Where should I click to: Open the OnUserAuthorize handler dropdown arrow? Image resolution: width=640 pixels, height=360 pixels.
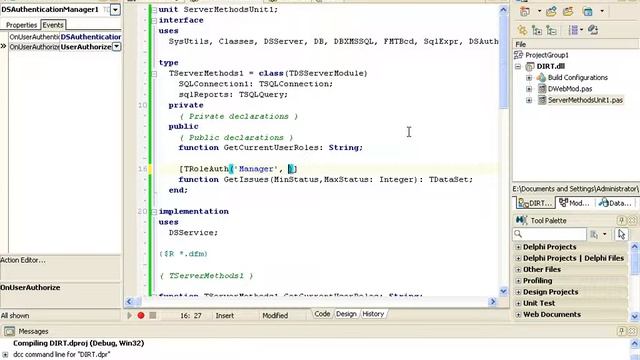116,47
